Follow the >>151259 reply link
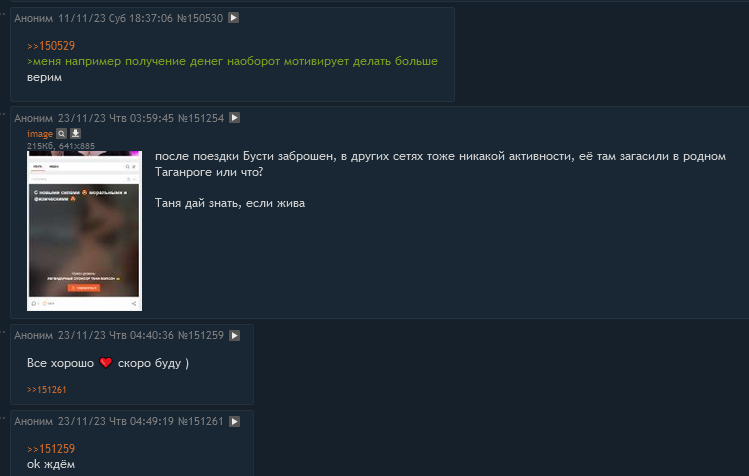The height and width of the screenshot is (476, 749). (51, 449)
